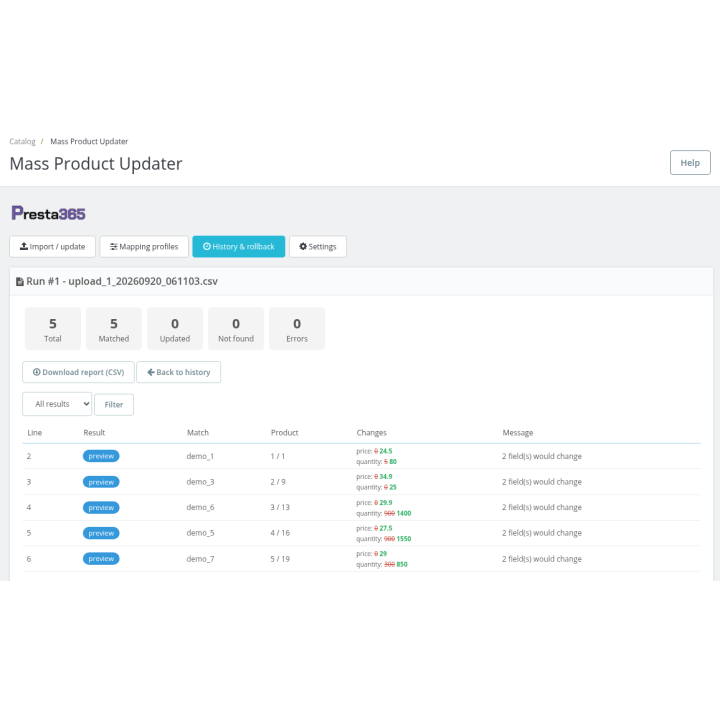Click the Message column header
Viewport: 720px width, 720px height.
point(518,433)
